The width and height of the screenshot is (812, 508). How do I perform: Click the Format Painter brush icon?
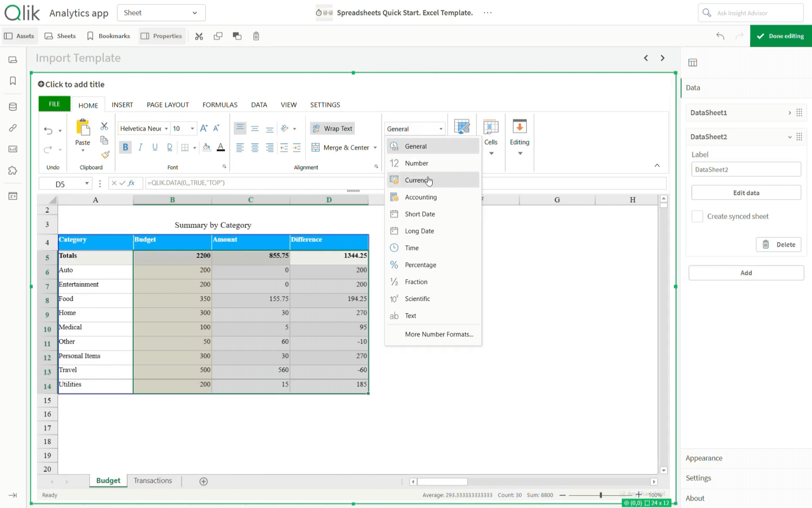click(105, 155)
